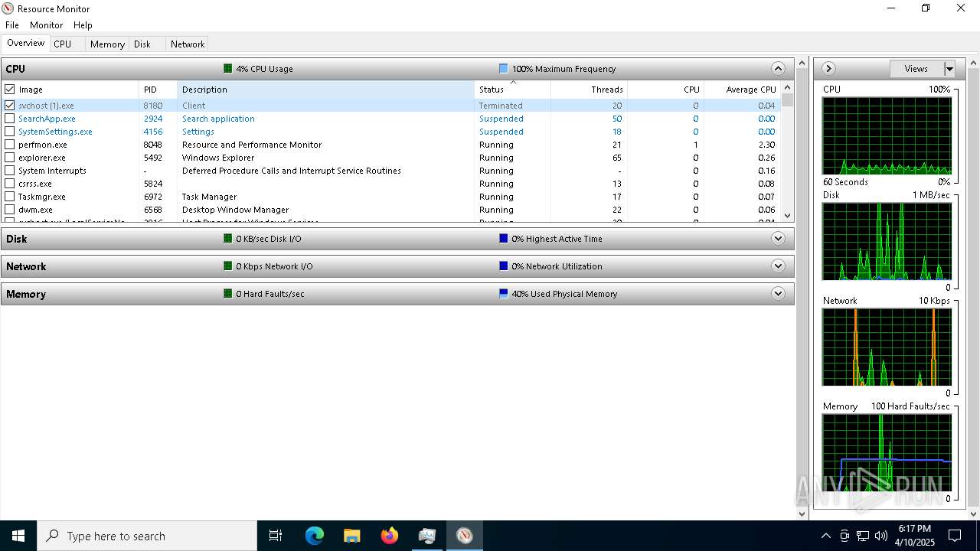Image resolution: width=980 pixels, height=551 pixels.
Task: Expand the Memory section chevron
Action: (x=778, y=294)
